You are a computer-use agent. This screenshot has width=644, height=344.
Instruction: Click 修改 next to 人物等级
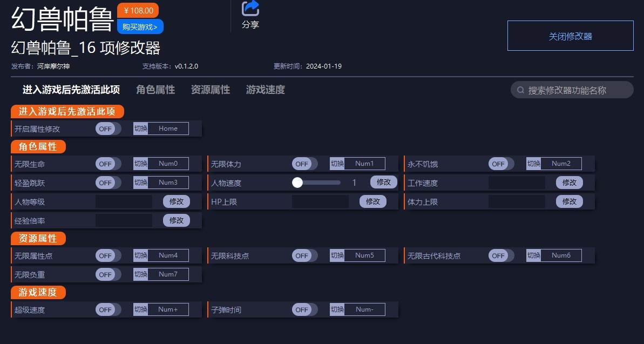pyautogui.click(x=177, y=201)
